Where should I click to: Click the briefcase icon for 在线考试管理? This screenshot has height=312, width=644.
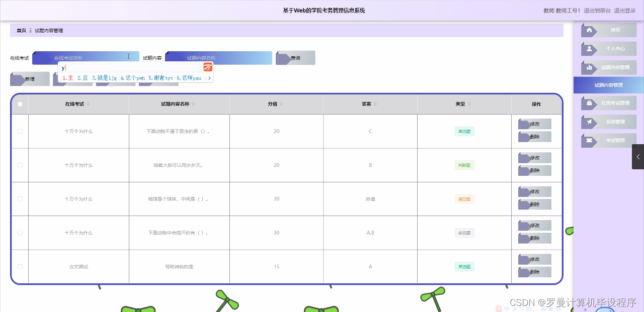(589, 102)
